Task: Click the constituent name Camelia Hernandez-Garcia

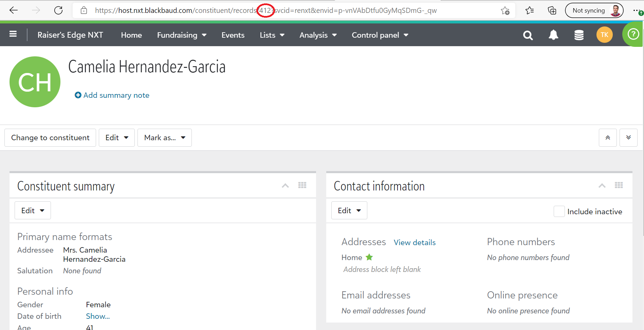Action: click(147, 67)
